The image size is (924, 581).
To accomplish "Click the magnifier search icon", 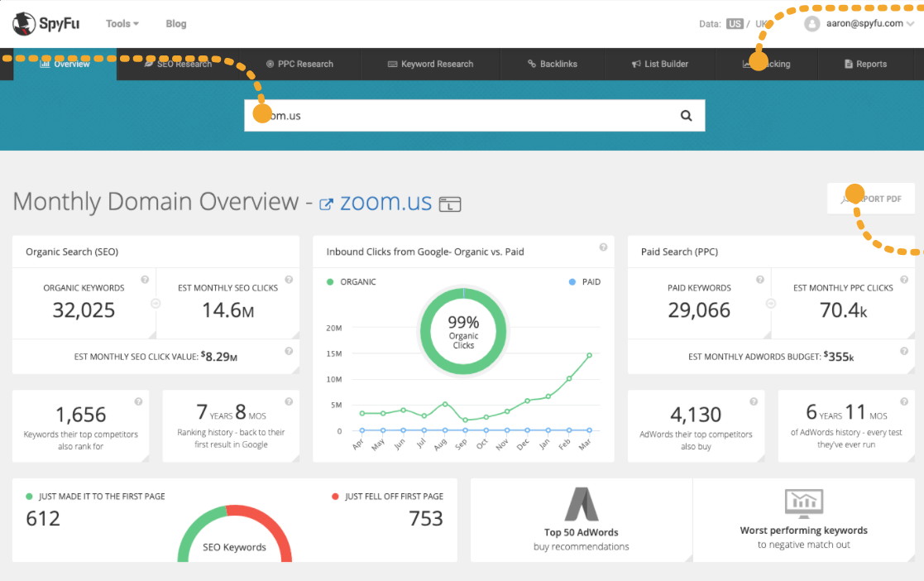I will pos(686,116).
